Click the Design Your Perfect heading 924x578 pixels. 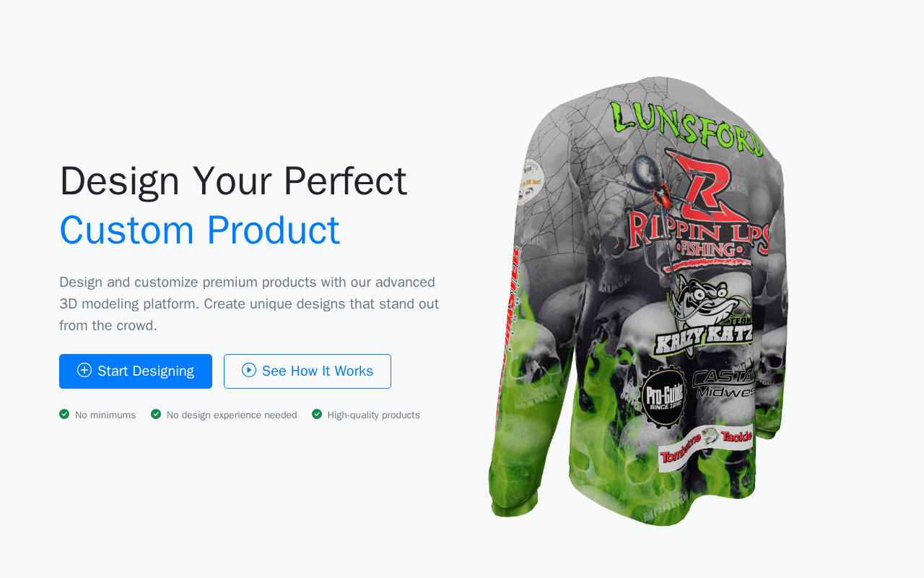[x=233, y=181]
